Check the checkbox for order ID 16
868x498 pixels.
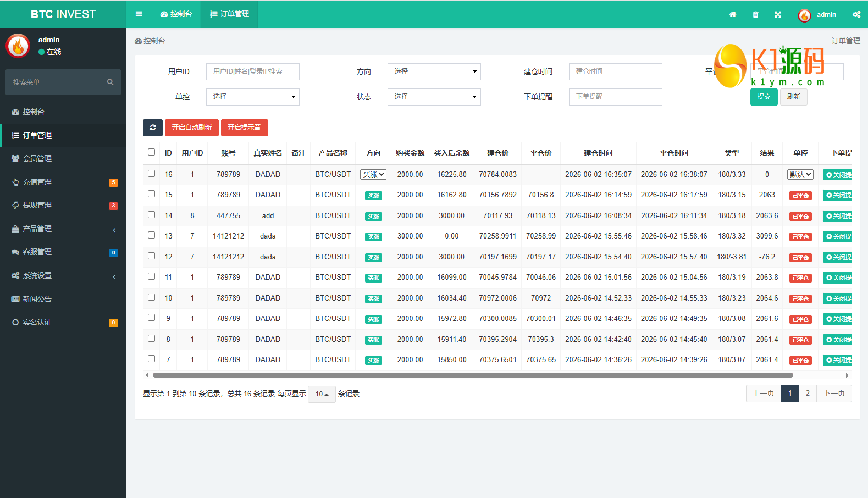(x=151, y=173)
